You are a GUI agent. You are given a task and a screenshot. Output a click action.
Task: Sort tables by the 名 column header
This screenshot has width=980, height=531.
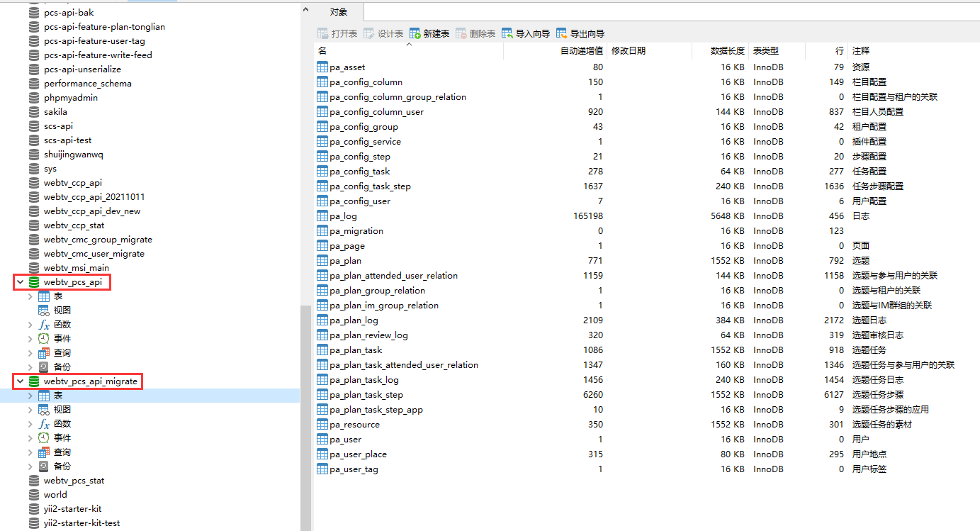[x=408, y=51]
